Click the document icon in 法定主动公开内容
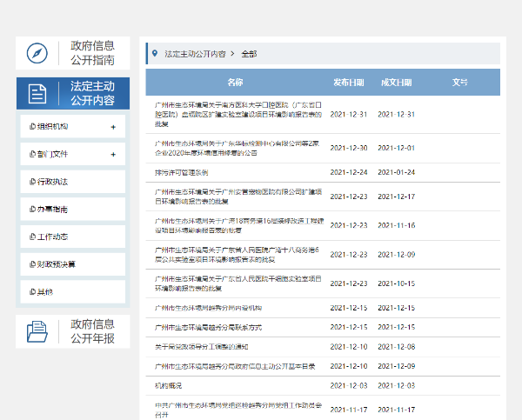Viewport: 522px width, 420px height. click(37, 94)
